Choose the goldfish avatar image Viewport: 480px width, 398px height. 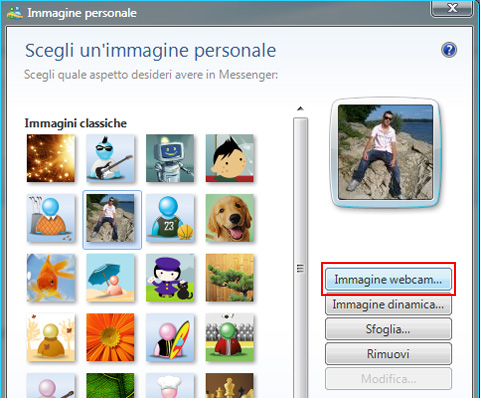tap(51, 278)
